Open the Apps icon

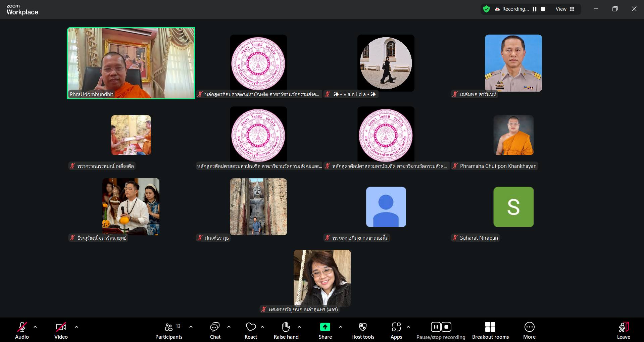(x=396, y=327)
